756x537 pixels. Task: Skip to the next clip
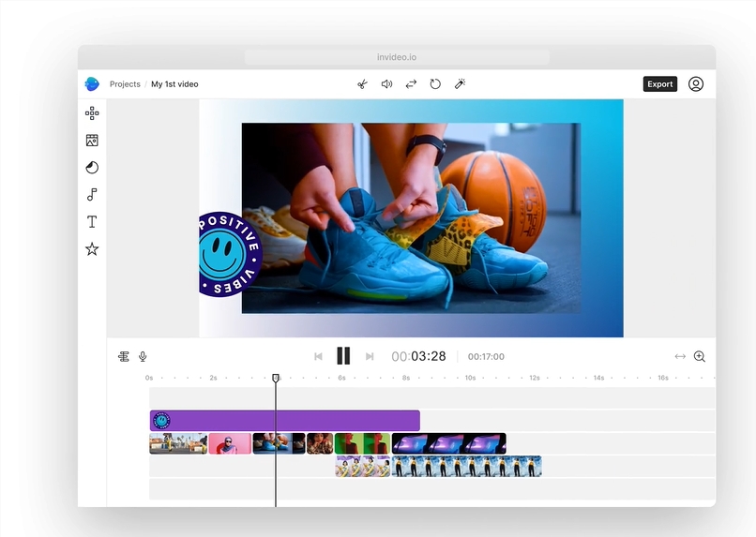370,356
